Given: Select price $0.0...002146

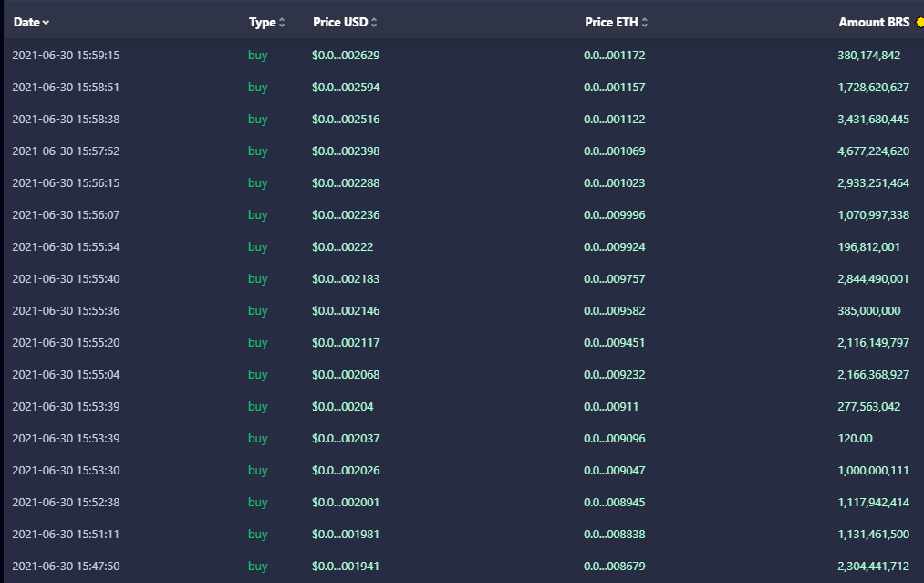Looking at the screenshot, I should [346, 310].
